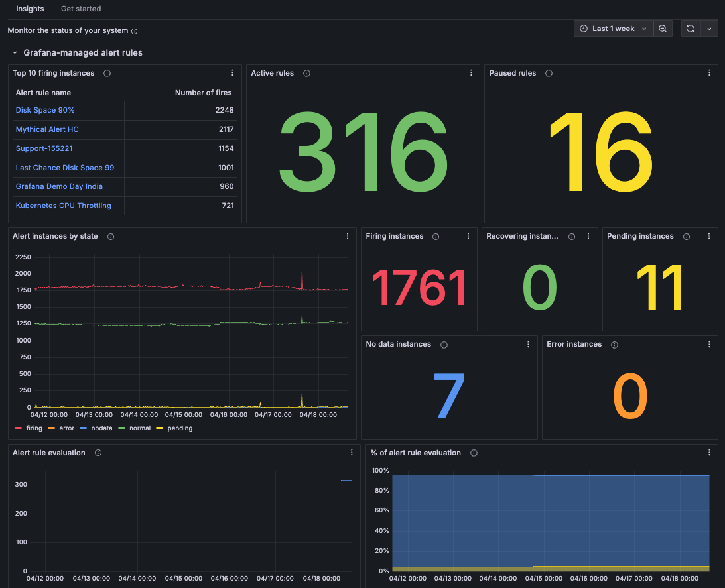This screenshot has height=588, width=725.
Task: Click the info icon beside Monitor the status text
Action: click(134, 31)
